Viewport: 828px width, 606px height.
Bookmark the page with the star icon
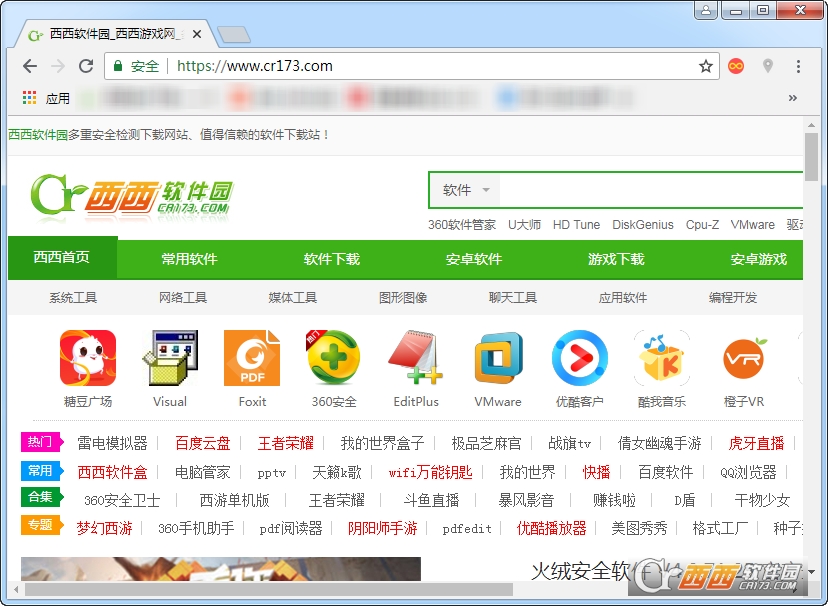[x=706, y=65]
